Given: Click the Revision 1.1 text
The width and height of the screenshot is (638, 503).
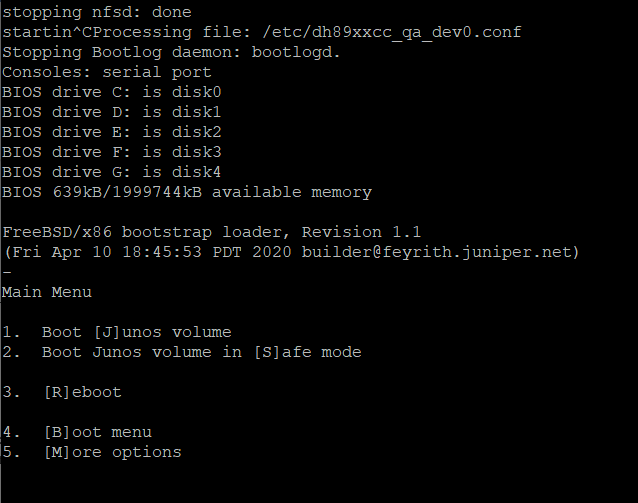Looking at the screenshot, I should pyautogui.click(x=361, y=232).
